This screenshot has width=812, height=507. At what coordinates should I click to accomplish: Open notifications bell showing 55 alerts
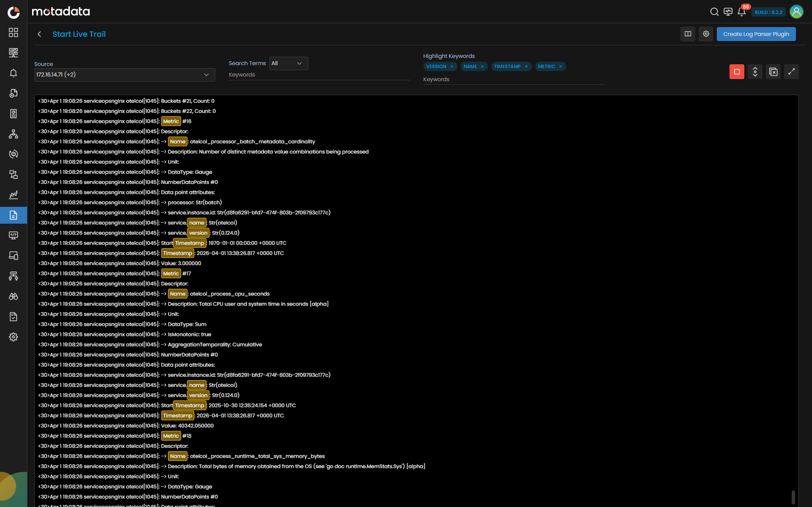[x=741, y=12]
